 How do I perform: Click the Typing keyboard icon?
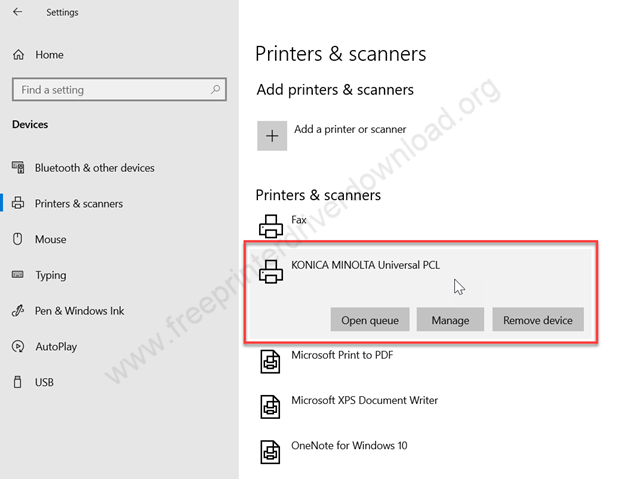[x=18, y=274]
